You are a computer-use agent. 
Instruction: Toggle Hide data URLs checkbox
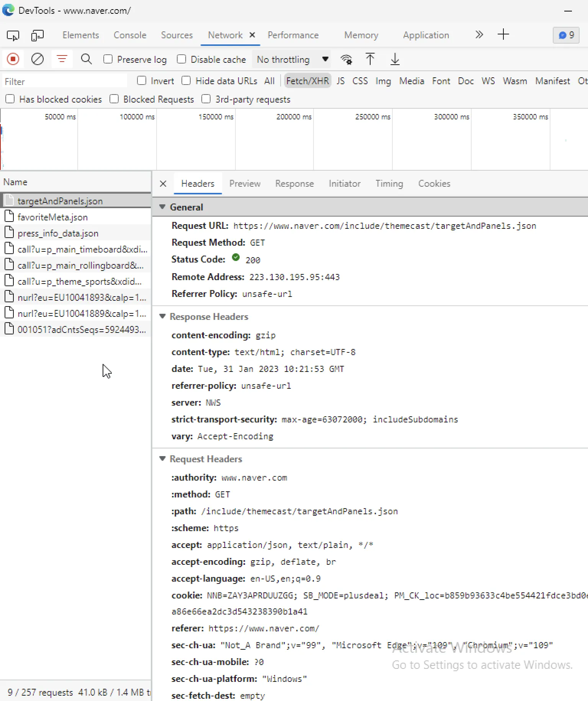[186, 81]
